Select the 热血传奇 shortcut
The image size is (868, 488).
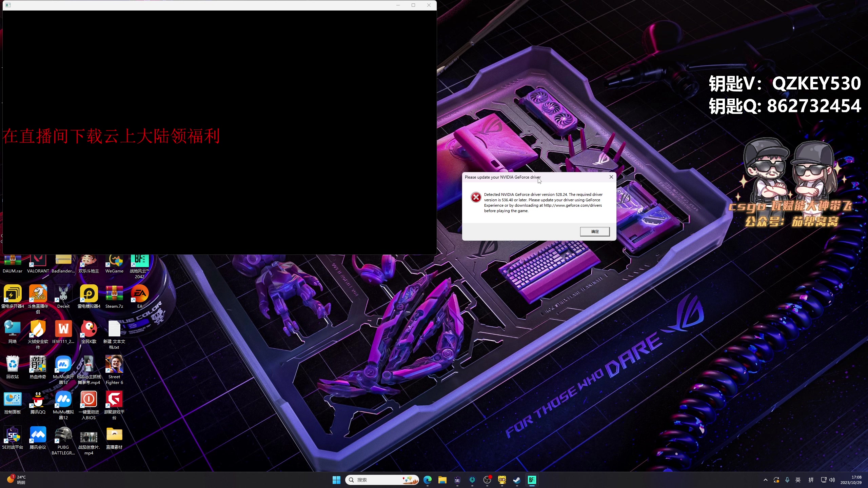[38, 367]
